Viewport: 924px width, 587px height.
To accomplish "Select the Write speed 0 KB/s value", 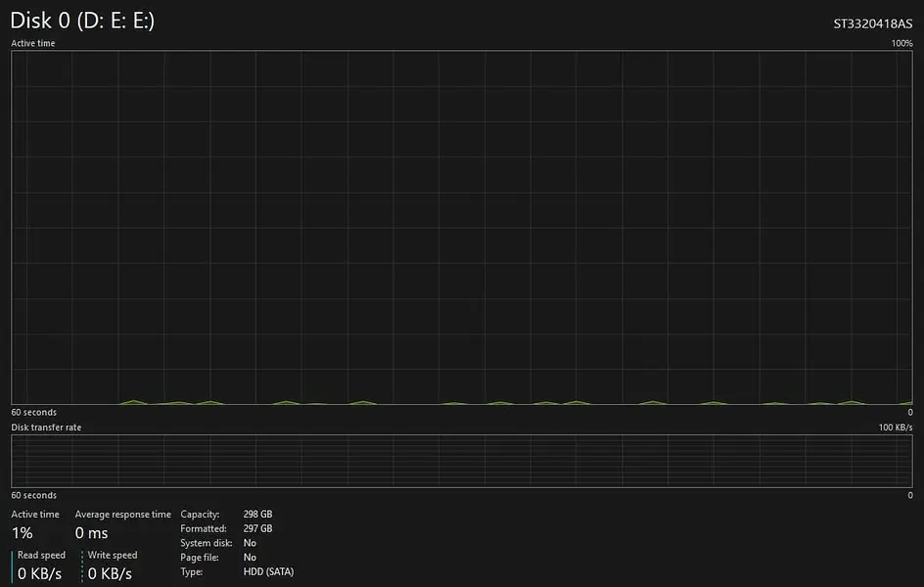I will [x=110, y=573].
